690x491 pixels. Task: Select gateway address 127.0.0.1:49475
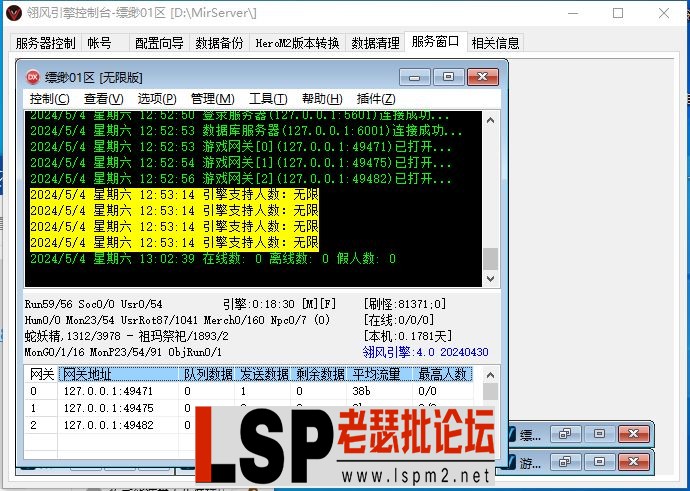[x=108, y=408]
